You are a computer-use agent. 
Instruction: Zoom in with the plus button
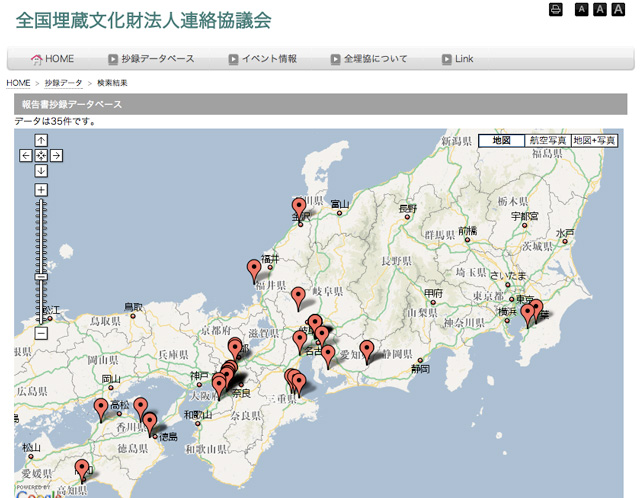pos(41,190)
